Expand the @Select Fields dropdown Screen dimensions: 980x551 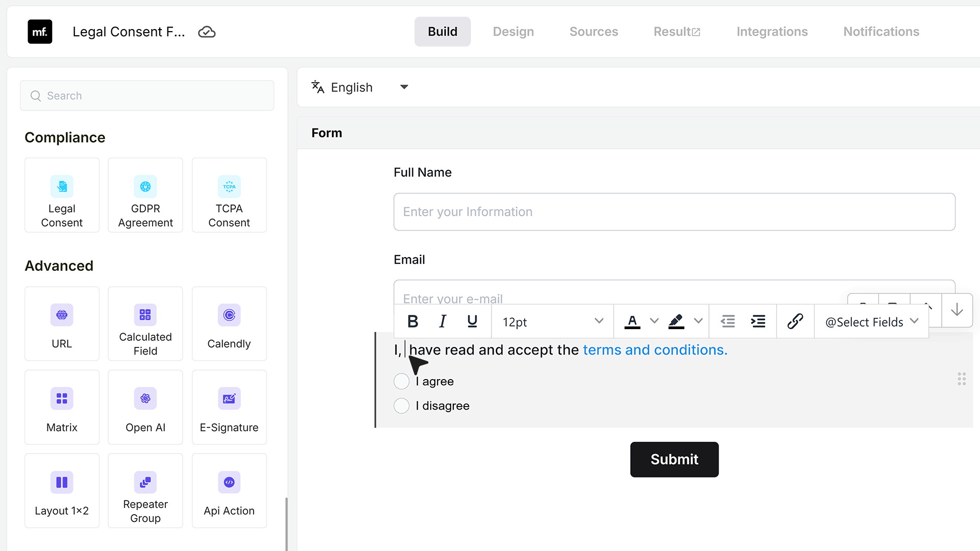pos(871,322)
